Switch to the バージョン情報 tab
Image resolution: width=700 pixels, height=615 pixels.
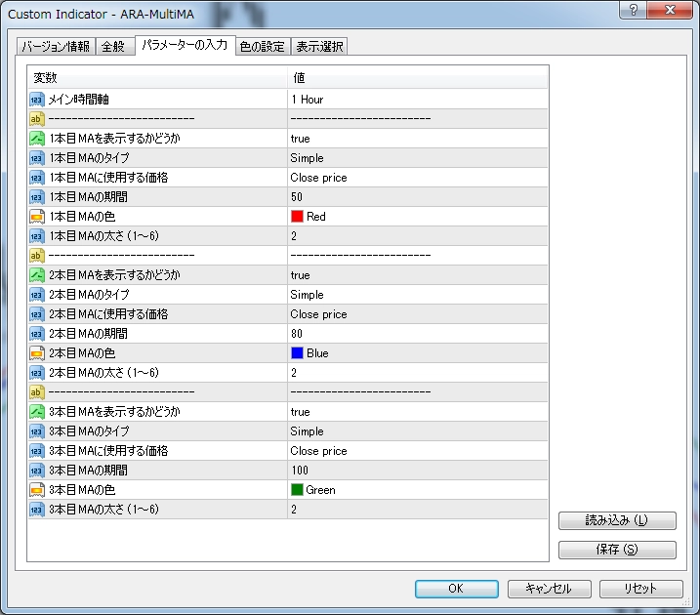(56, 47)
